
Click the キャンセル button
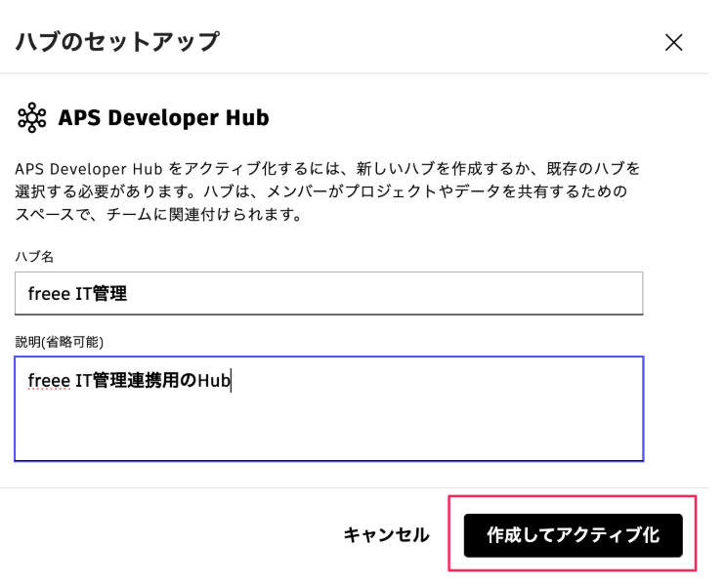point(387,535)
